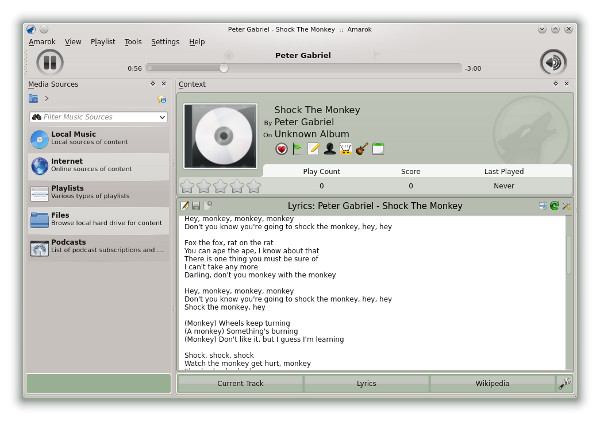
Task: Open the Settings menu
Action: 165,41
